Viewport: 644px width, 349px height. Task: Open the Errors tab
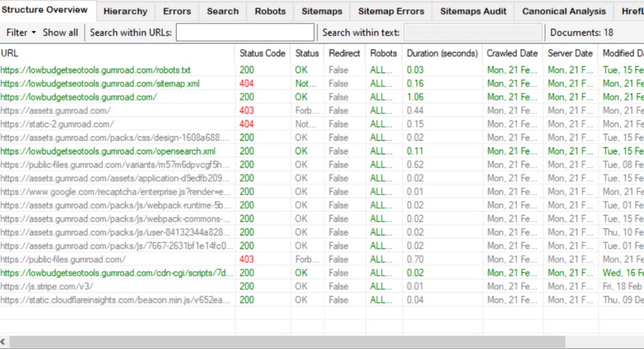coord(177,11)
